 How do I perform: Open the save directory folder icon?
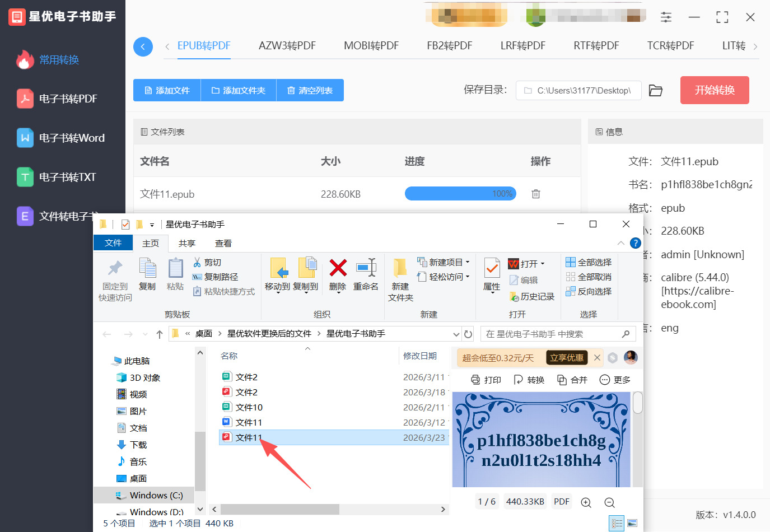pyautogui.click(x=656, y=90)
